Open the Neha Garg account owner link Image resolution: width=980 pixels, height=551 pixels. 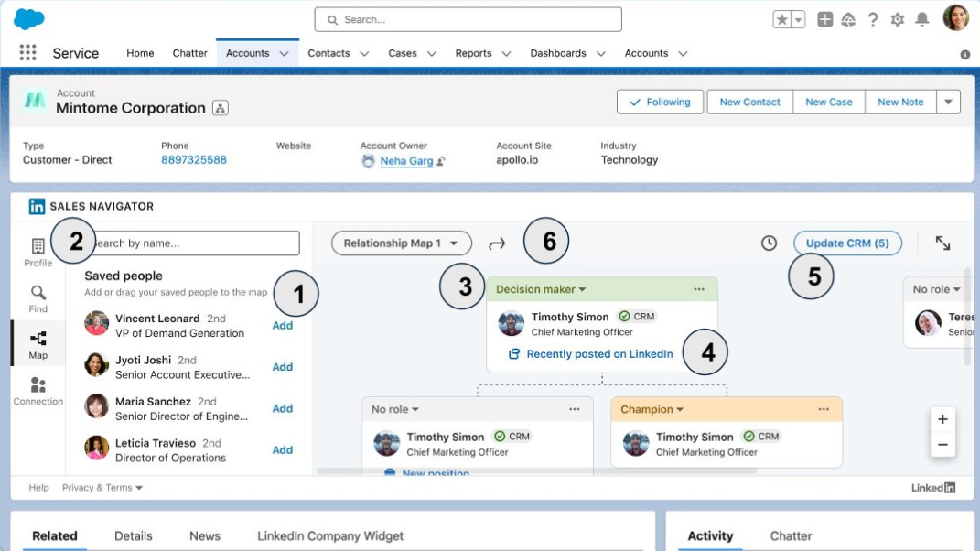pos(406,161)
